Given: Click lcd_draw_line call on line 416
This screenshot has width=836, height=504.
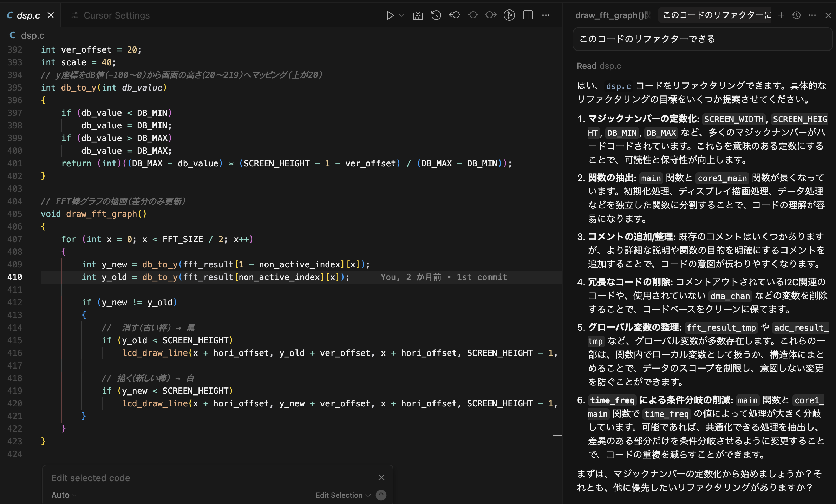Looking at the screenshot, I should click(x=340, y=353).
